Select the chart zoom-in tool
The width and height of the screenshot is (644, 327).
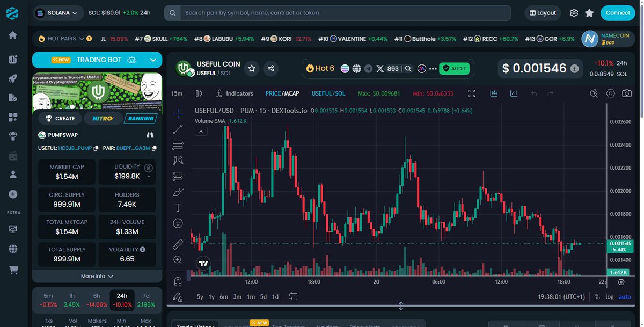click(x=178, y=260)
